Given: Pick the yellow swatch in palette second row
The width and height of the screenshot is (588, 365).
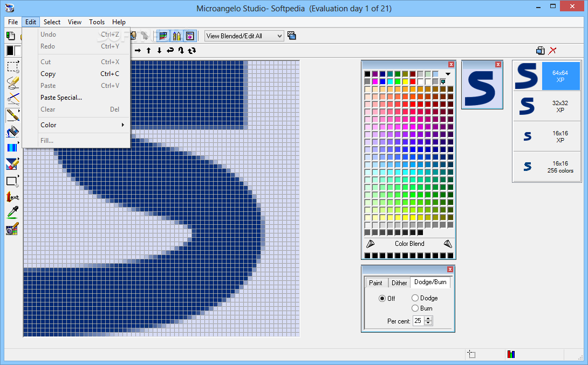Looking at the screenshot, I should click(x=405, y=82).
